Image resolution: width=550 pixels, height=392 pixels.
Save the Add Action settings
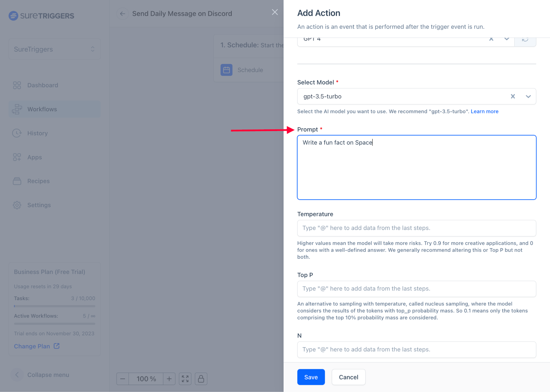tap(311, 377)
